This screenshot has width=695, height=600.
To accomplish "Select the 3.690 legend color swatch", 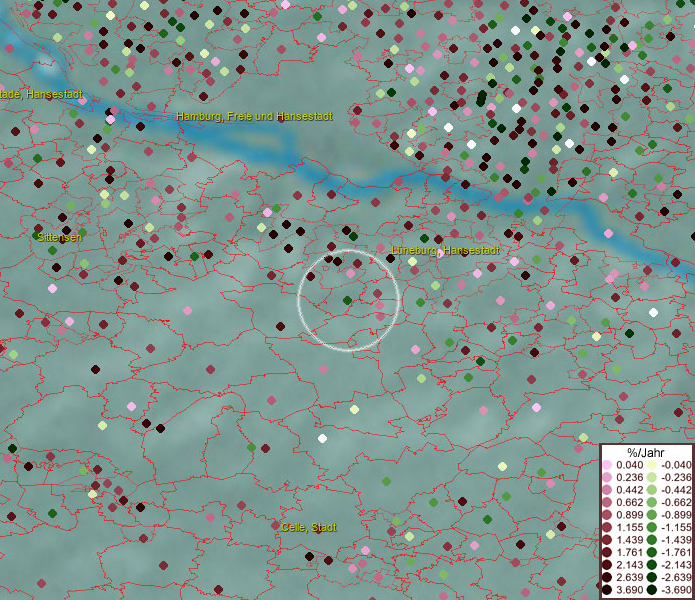I will coord(607,590).
